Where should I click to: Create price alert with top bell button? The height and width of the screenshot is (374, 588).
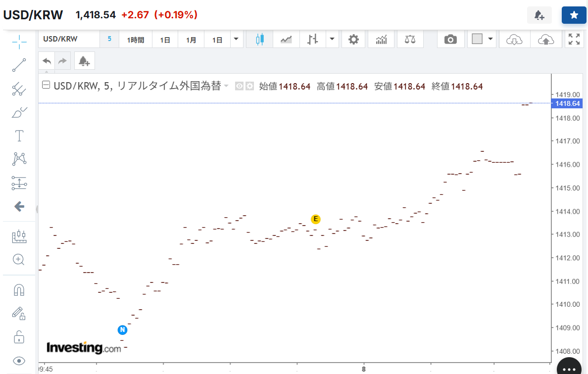click(539, 15)
